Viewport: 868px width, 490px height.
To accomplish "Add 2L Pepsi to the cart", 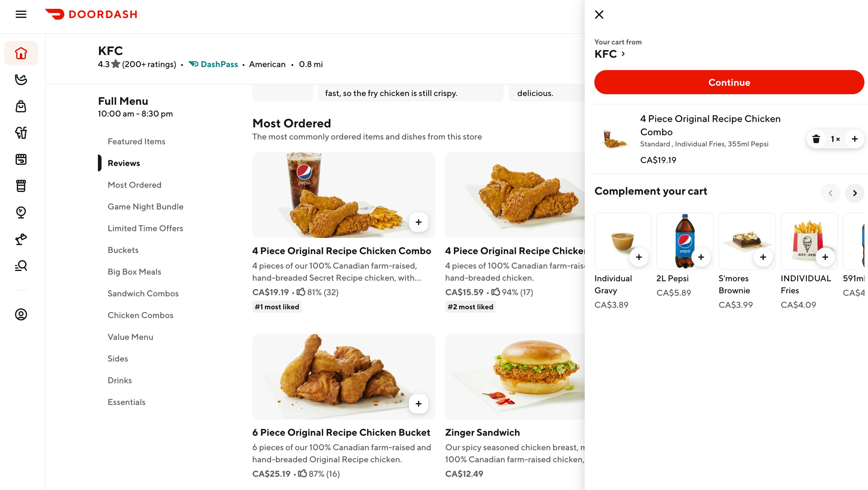I will 701,257.
